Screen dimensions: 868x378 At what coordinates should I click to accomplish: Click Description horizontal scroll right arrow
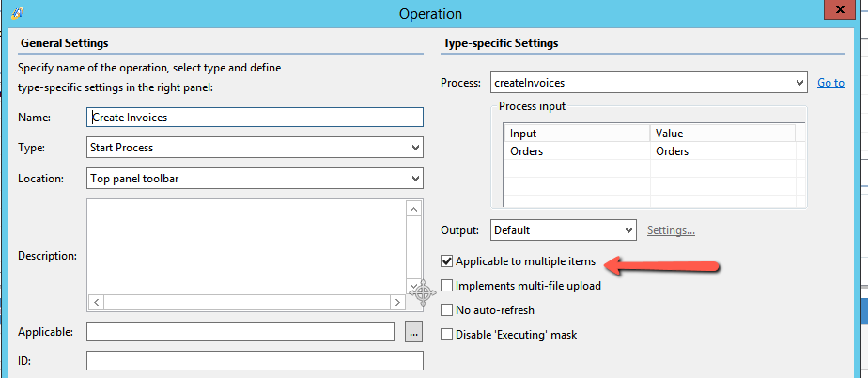pyautogui.click(x=397, y=303)
